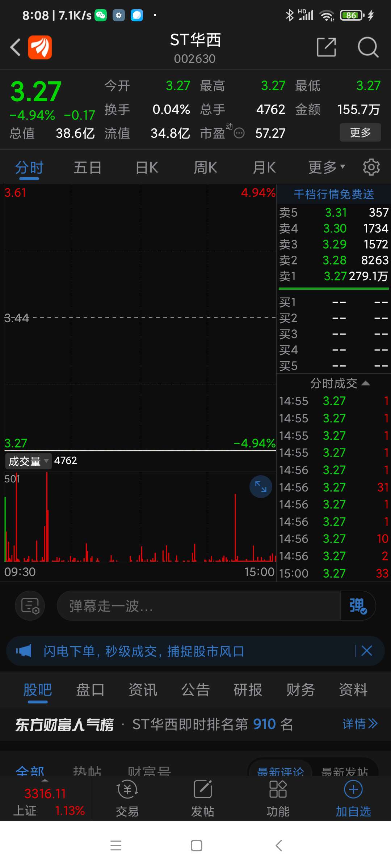The height and width of the screenshot is (868, 391).
Task: Tap the large 3.27 current price
Action: pyautogui.click(x=36, y=91)
